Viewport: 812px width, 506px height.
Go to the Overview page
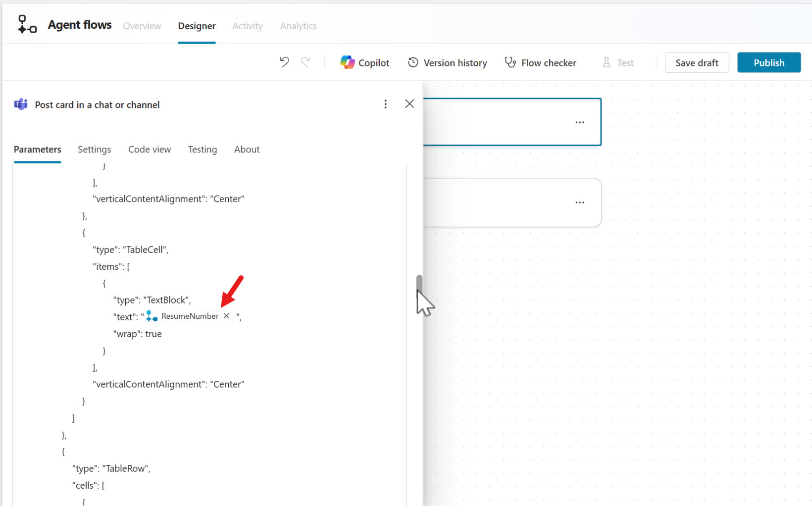(142, 26)
